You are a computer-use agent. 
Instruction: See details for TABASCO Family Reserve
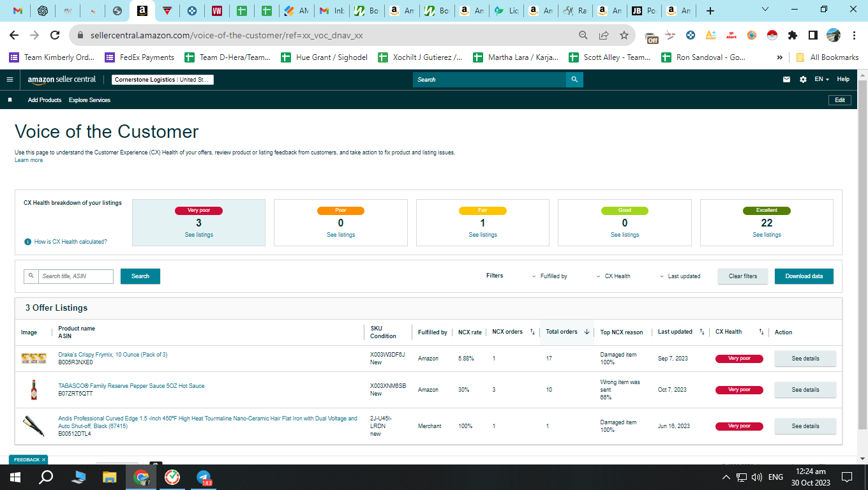[805, 390]
